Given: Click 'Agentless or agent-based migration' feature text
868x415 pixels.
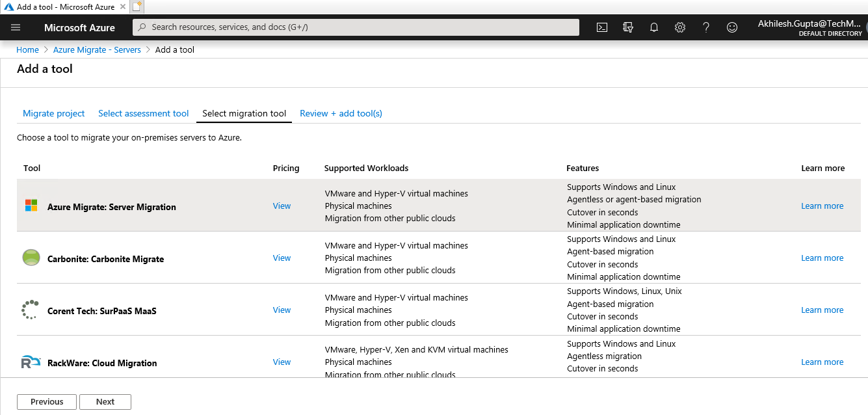Looking at the screenshot, I should point(634,199).
